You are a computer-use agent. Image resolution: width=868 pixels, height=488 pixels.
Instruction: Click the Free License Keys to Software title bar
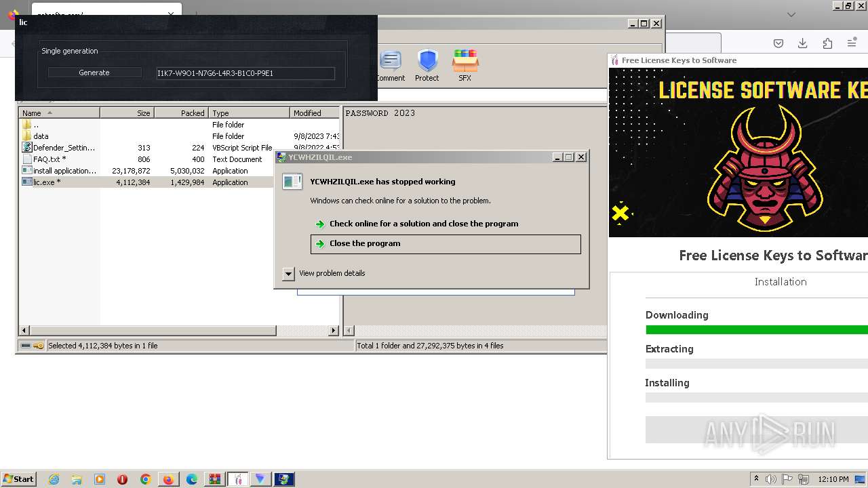tap(739, 60)
